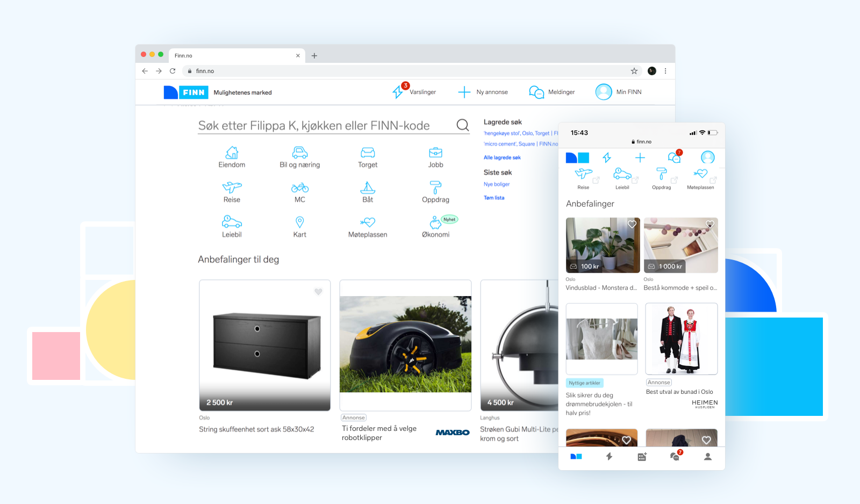Click the search magnifier icon

(462, 125)
